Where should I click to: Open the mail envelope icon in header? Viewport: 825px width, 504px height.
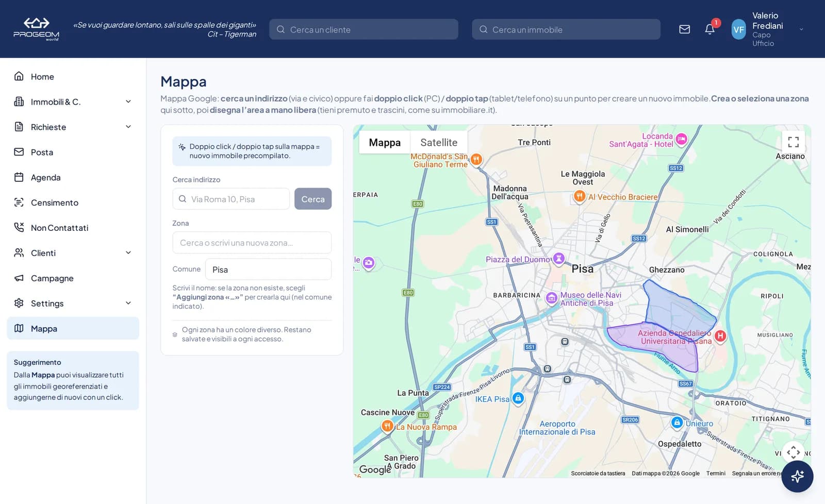(x=684, y=29)
